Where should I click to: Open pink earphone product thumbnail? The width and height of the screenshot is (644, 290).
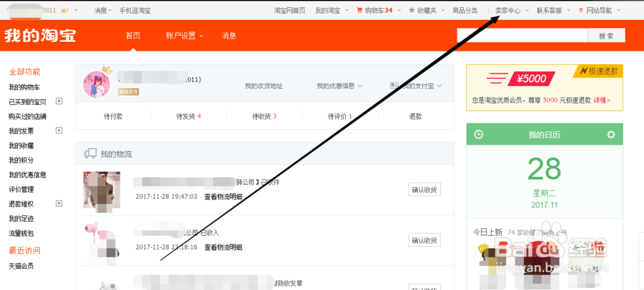tap(102, 240)
